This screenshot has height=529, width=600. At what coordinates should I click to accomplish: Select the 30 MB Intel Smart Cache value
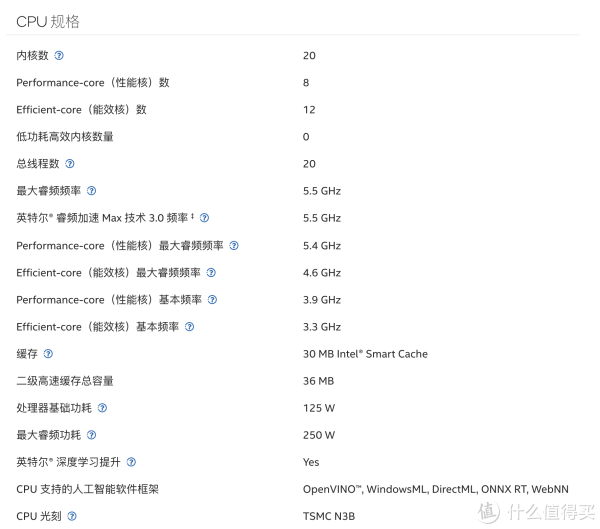364,354
